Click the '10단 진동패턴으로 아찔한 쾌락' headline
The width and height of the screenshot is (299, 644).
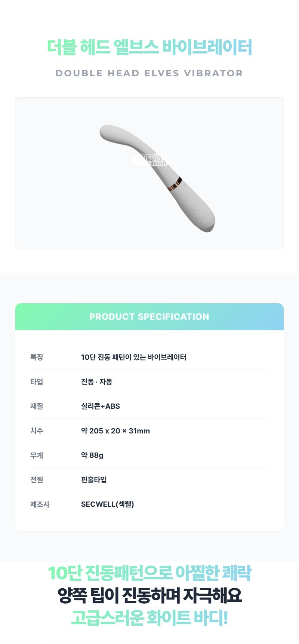coord(149,573)
